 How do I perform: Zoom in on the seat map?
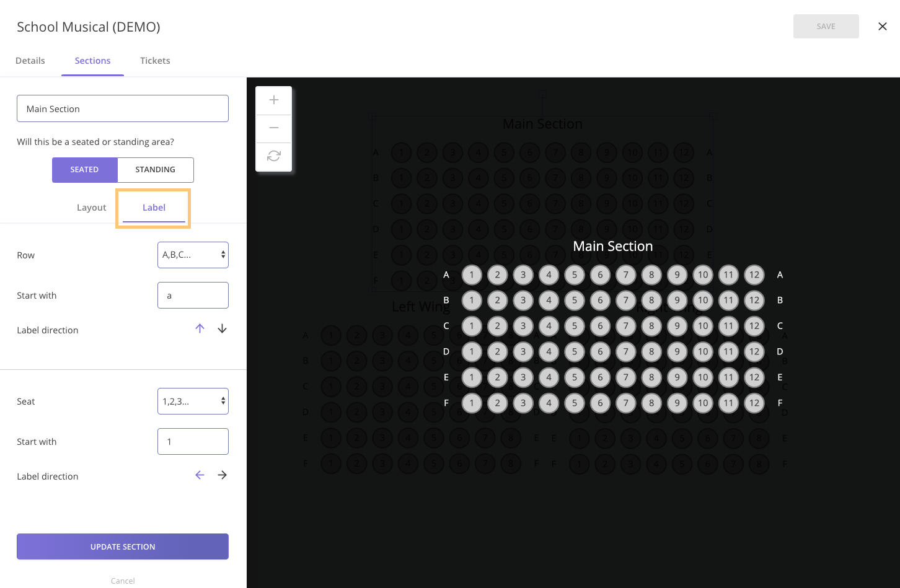coord(273,99)
